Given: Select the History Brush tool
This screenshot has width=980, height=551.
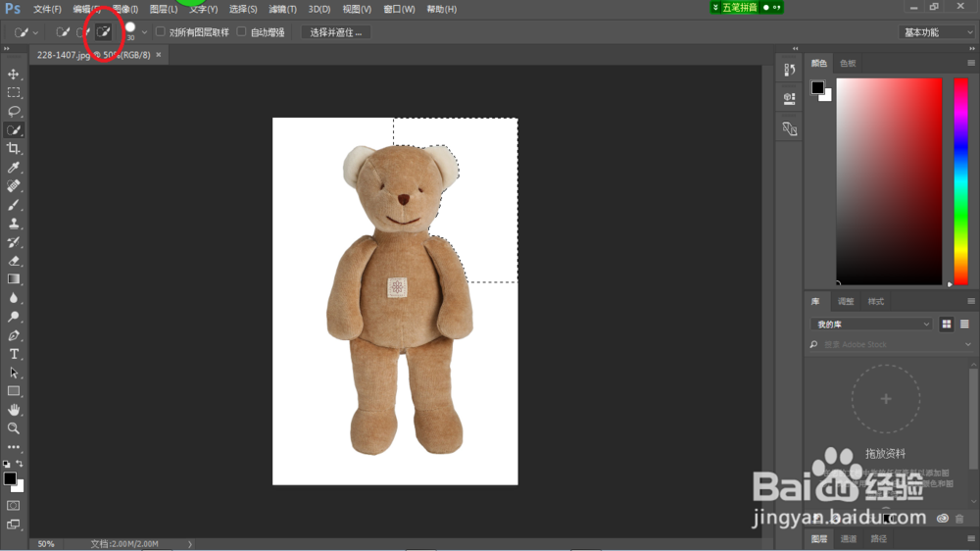Looking at the screenshot, I should [x=13, y=242].
